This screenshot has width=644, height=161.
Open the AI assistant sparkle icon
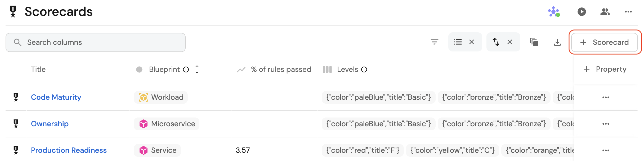[554, 12]
